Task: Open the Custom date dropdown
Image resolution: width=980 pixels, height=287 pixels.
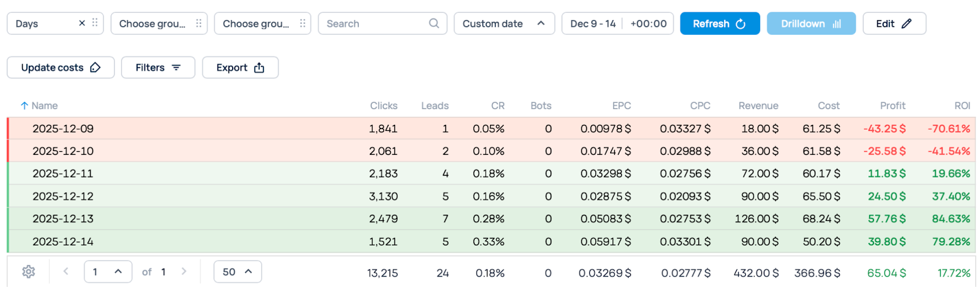Action: pyautogui.click(x=503, y=23)
